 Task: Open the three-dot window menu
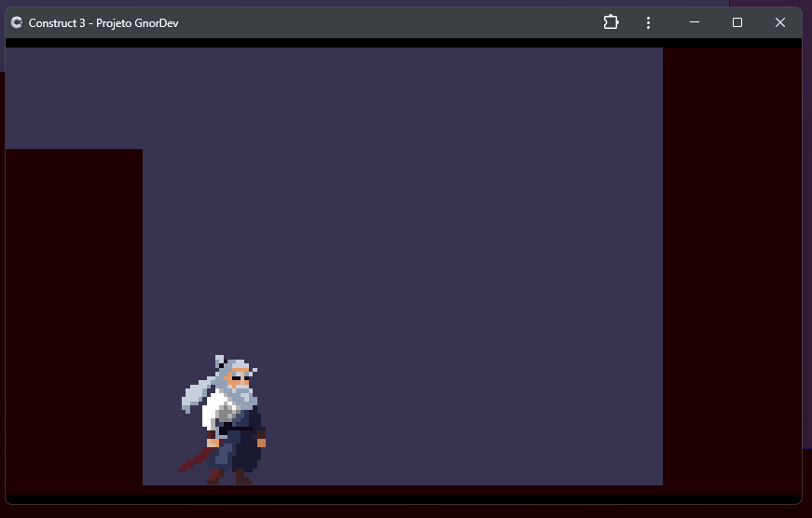click(648, 22)
